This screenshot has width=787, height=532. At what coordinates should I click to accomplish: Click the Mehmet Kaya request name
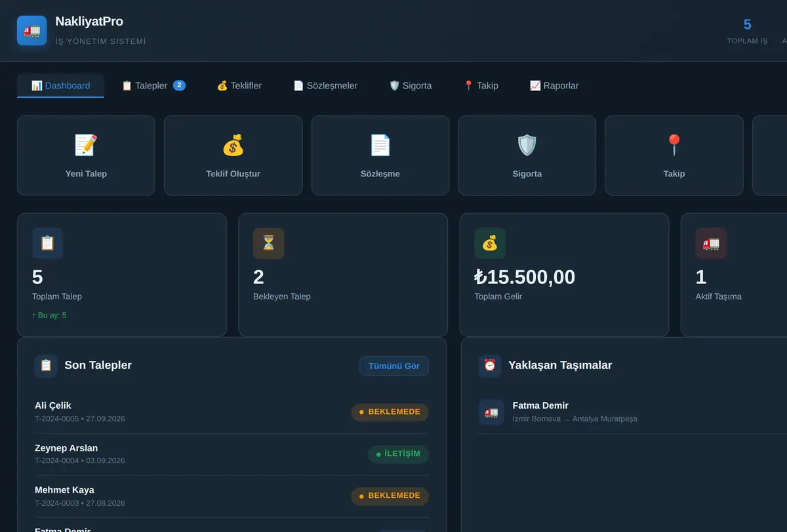pyautogui.click(x=64, y=490)
